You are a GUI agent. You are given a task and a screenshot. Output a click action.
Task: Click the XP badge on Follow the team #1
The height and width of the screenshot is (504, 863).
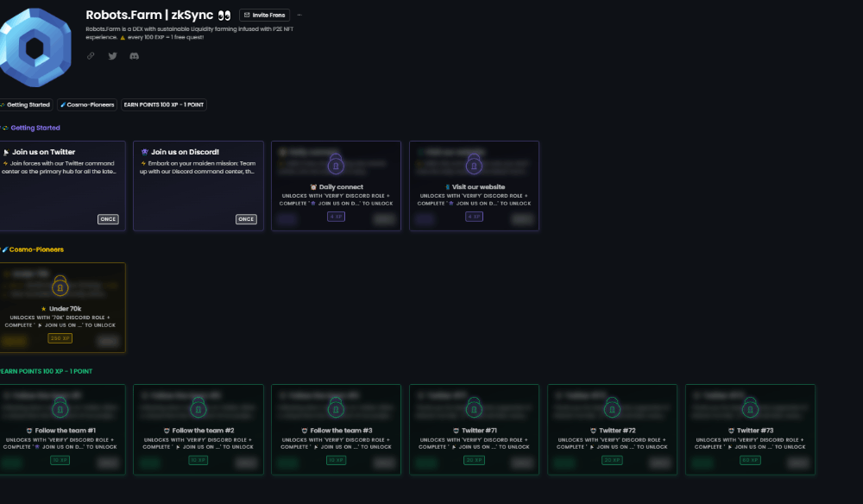pyautogui.click(x=60, y=460)
